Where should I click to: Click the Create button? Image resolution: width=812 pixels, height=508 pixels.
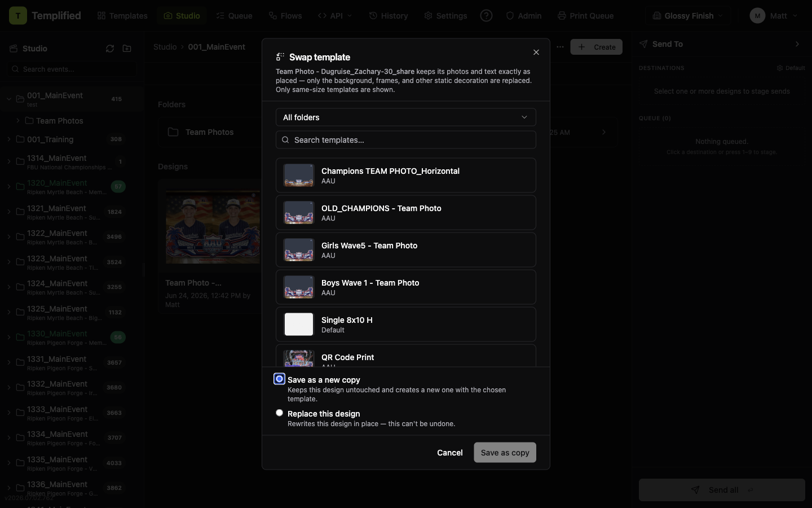coord(597,47)
